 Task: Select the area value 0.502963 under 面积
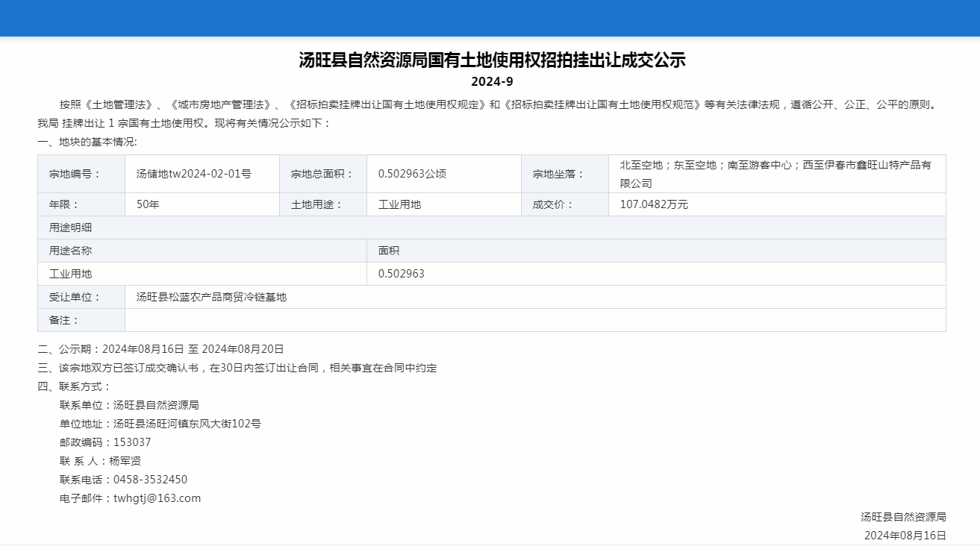click(x=401, y=274)
